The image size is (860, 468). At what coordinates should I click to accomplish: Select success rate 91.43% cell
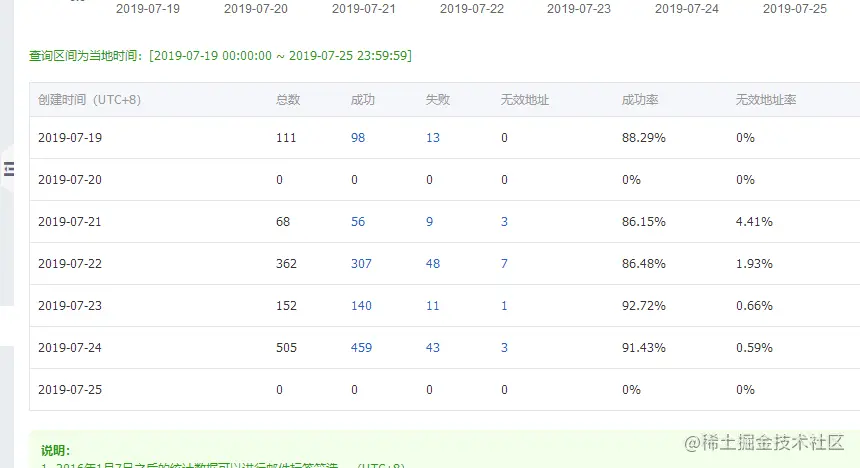(644, 348)
